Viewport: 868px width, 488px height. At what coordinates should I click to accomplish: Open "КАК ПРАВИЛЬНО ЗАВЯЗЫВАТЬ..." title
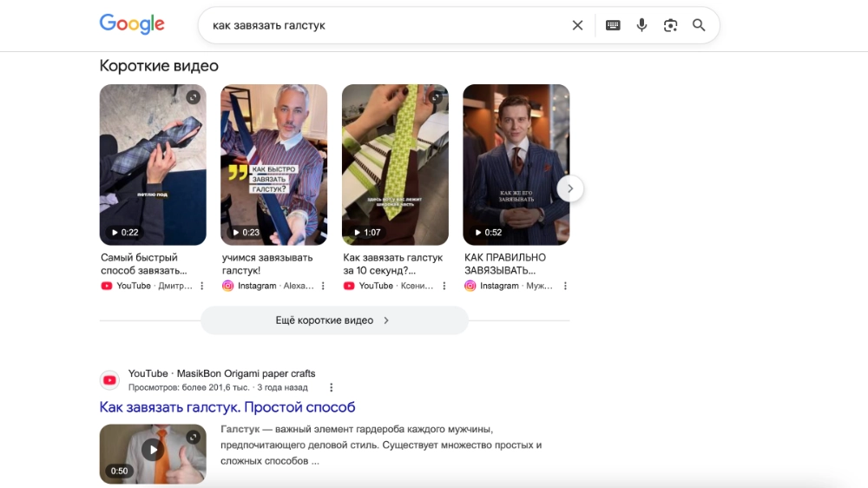tap(505, 264)
